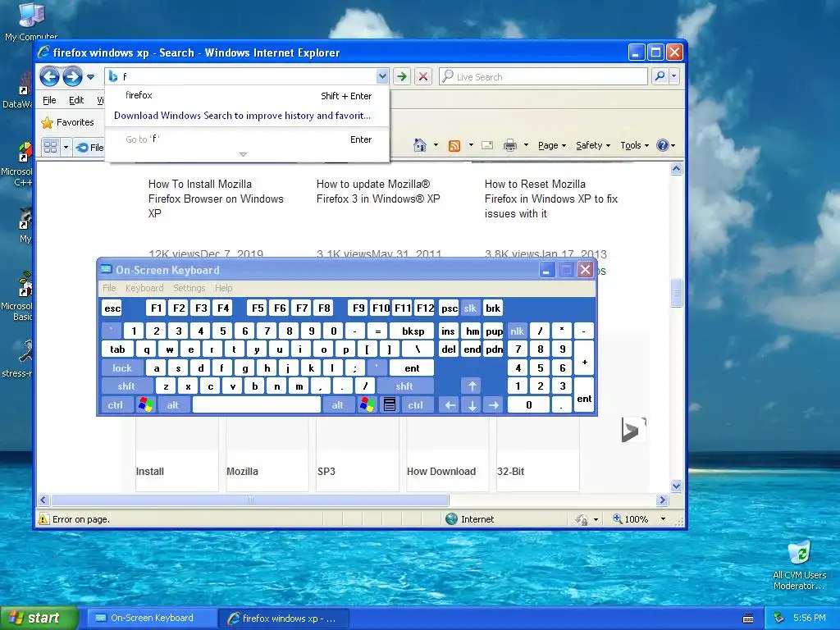Click the next-arrow carousel button on page
Image resolution: width=840 pixels, height=630 pixels.
[x=633, y=430]
